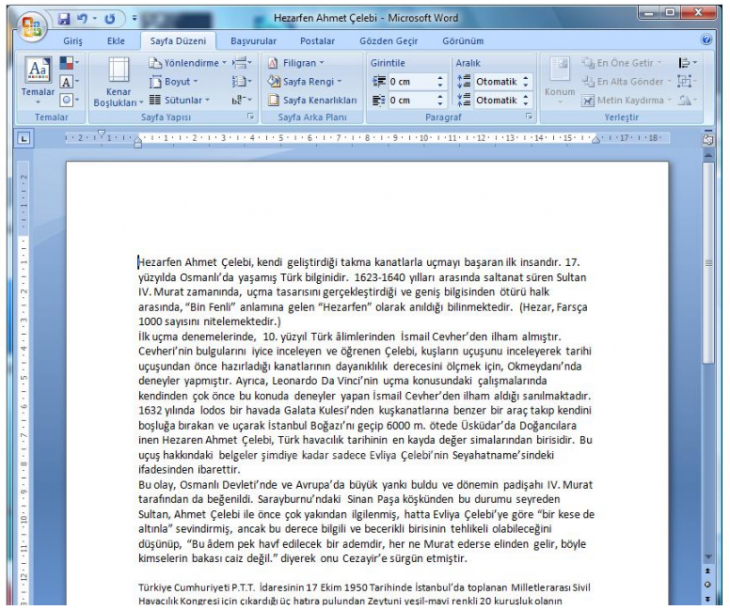730x610 pixels.
Task: Click the En Alta Gönder button
Action: coord(626,82)
